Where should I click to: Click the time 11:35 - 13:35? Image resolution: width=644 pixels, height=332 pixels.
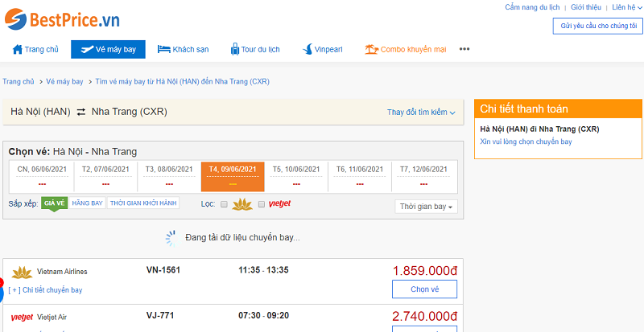point(263,270)
